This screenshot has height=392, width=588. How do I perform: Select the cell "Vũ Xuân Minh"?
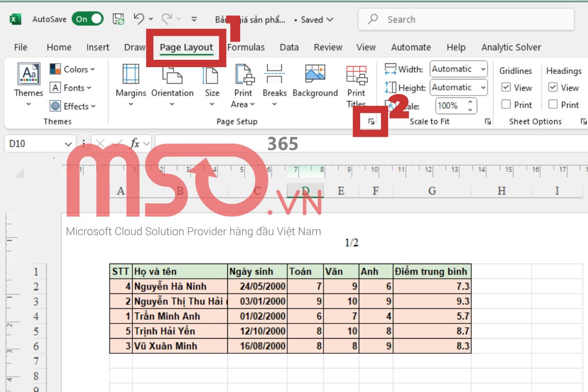pos(180,346)
